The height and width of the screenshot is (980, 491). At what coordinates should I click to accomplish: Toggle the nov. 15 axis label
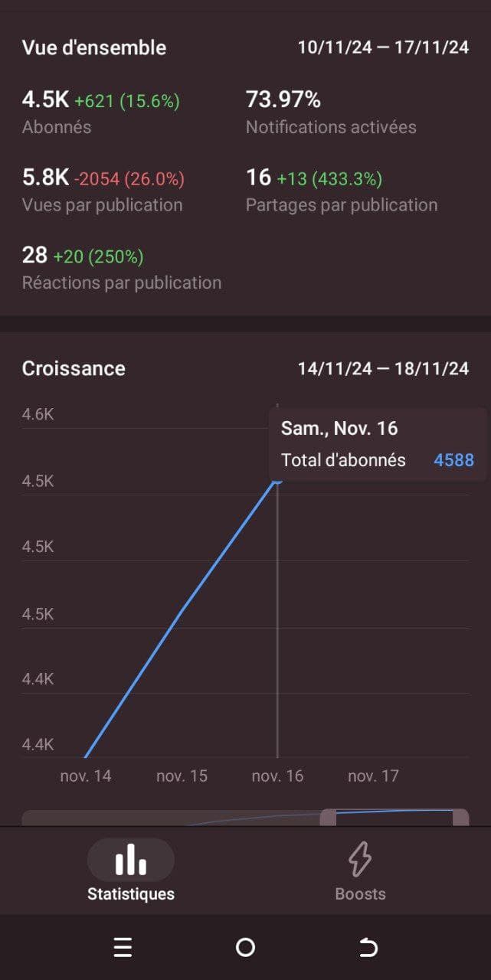[182, 776]
